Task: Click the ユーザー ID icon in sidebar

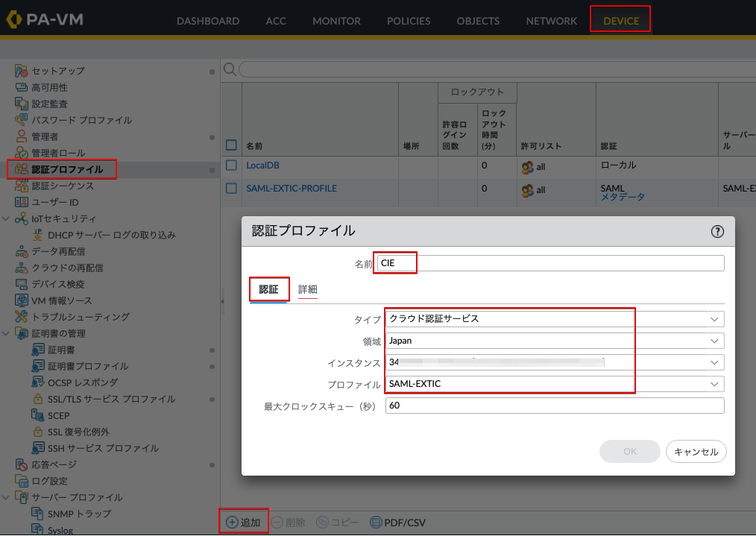Action: [x=21, y=202]
